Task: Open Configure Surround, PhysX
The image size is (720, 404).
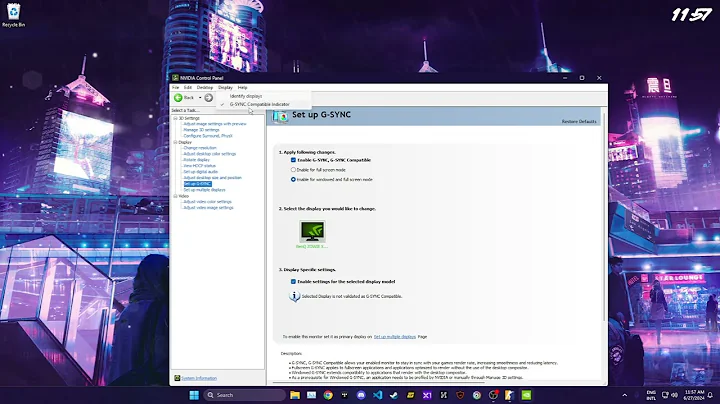Action: pyautogui.click(x=208, y=136)
